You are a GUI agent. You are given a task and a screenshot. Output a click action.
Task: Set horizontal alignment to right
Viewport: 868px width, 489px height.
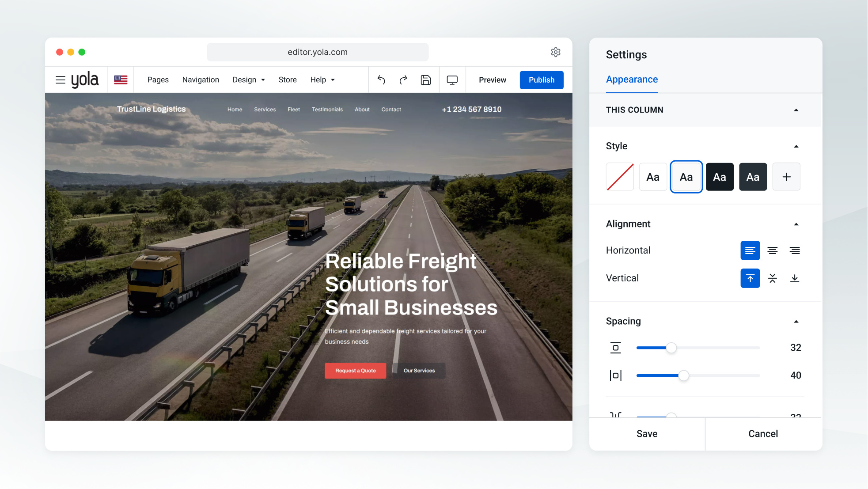click(x=795, y=250)
